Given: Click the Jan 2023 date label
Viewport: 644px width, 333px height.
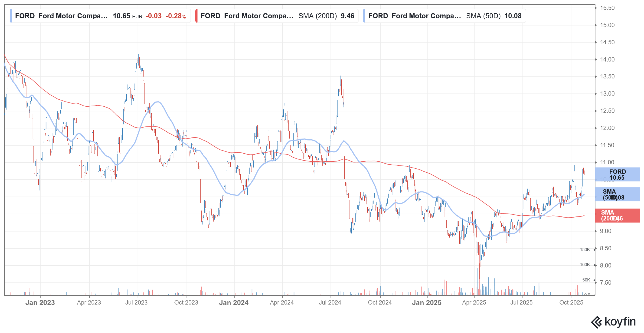Looking at the screenshot, I should click(40, 303).
